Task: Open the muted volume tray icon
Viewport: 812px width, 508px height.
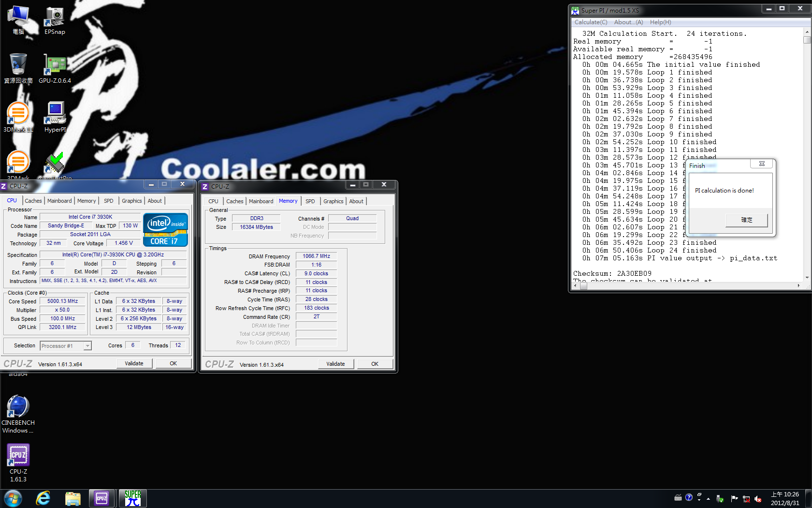Action: click(758, 499)
